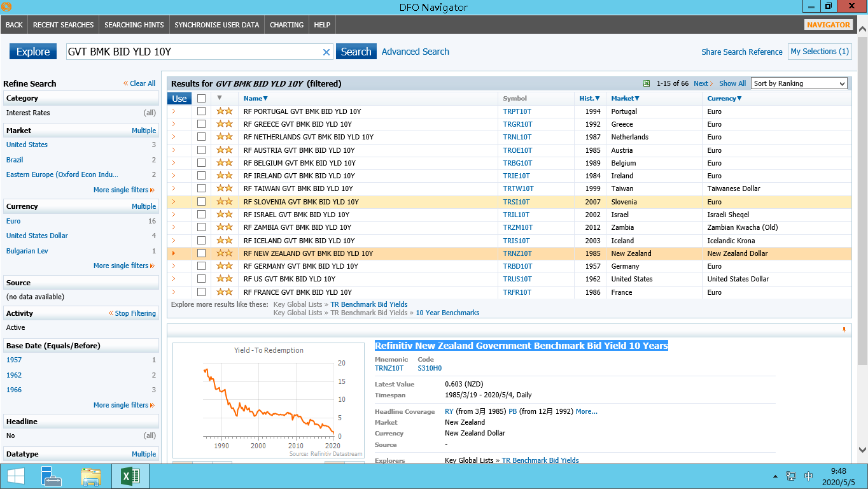Click the Excel export icon in results header
This screenshot has height=489, width=868.
[647, 83]
